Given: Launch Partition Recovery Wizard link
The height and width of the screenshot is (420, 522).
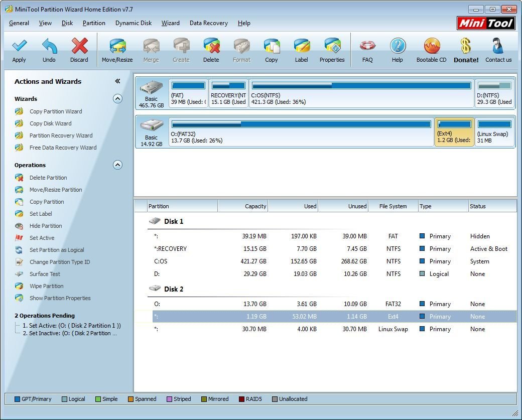Looking at the screenshot, I should tap(61, 135).
